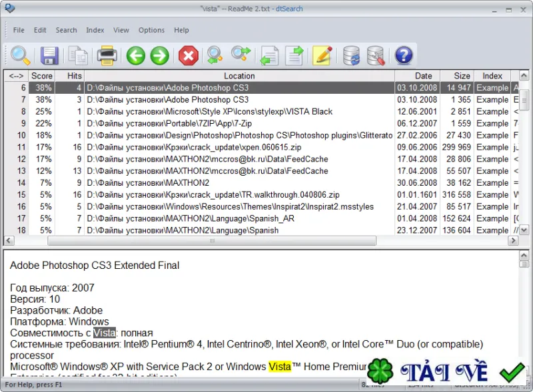Click the results horizontal scrollbar thumb
Image resolution: width=533 pixels, height=392 pixels.
pyautogui.click(x=212, y=240)
